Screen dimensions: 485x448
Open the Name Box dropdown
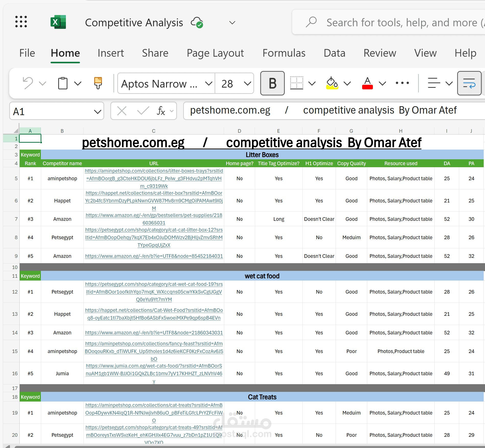point(98,112)
